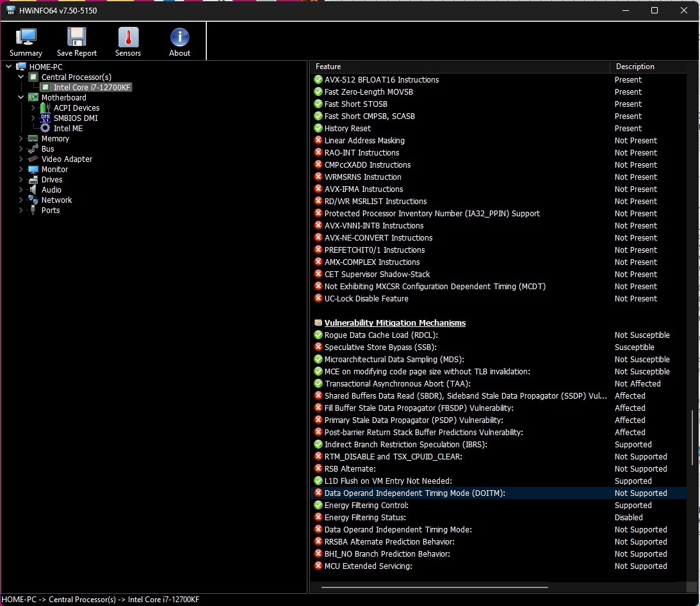Screen dimensions: 700x606
Task: Click the Audio speaker icon
Action: (x=33, y=190)
